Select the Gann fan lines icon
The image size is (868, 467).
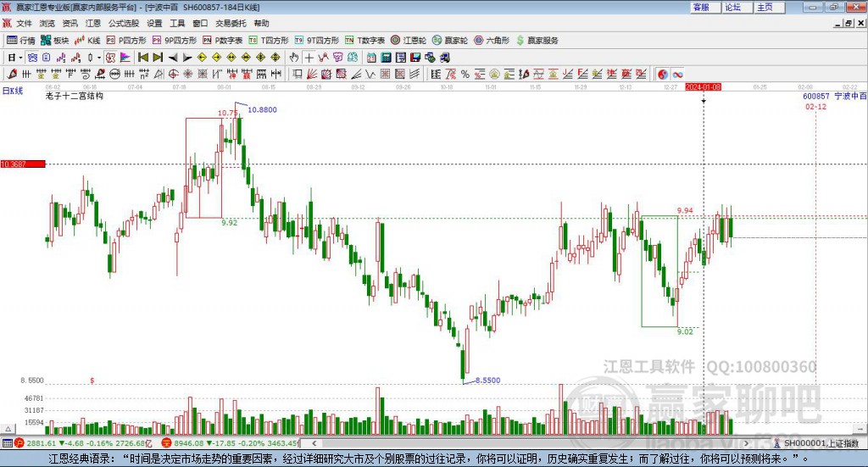[312, 74]
